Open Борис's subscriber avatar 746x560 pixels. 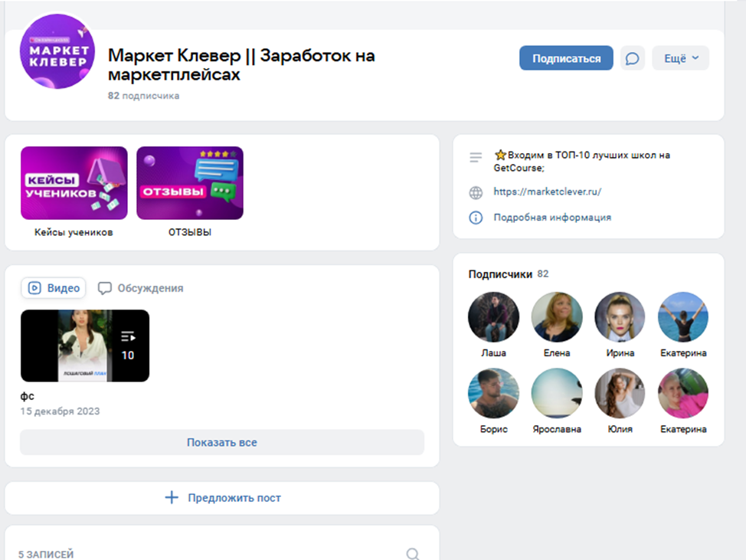pos(493,394)
